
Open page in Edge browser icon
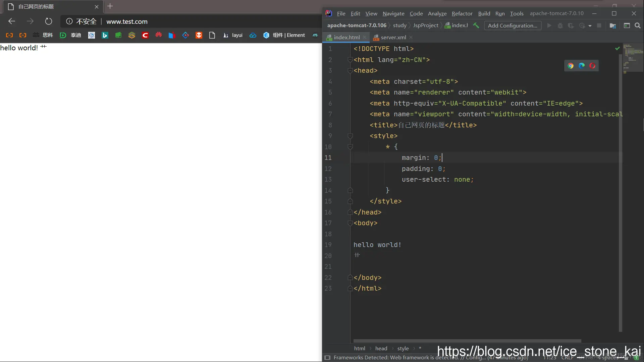(x=582, y=66)
